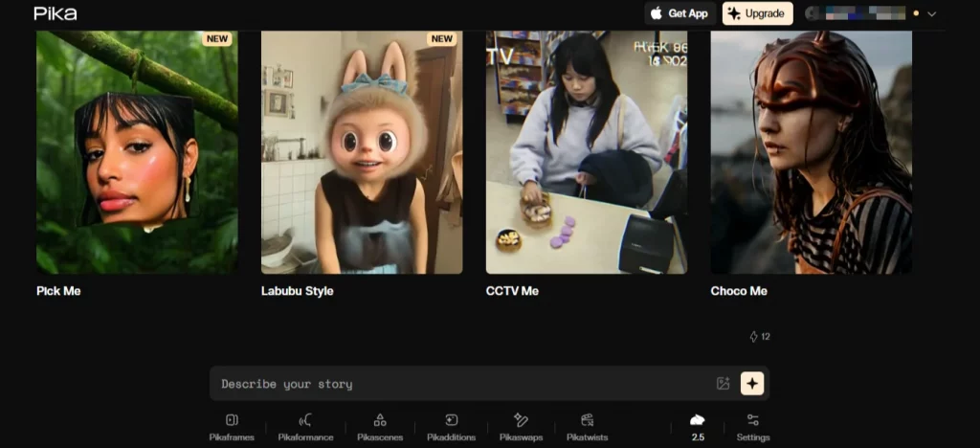Screen dimensions: 980x448
Task: Expand the account menu chevron
Action: point(931,14)
